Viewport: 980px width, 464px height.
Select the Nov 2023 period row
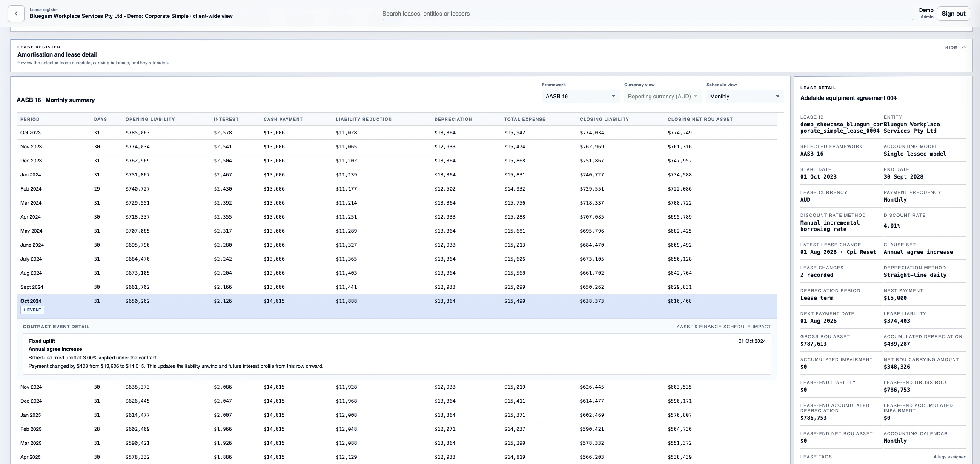397,147
